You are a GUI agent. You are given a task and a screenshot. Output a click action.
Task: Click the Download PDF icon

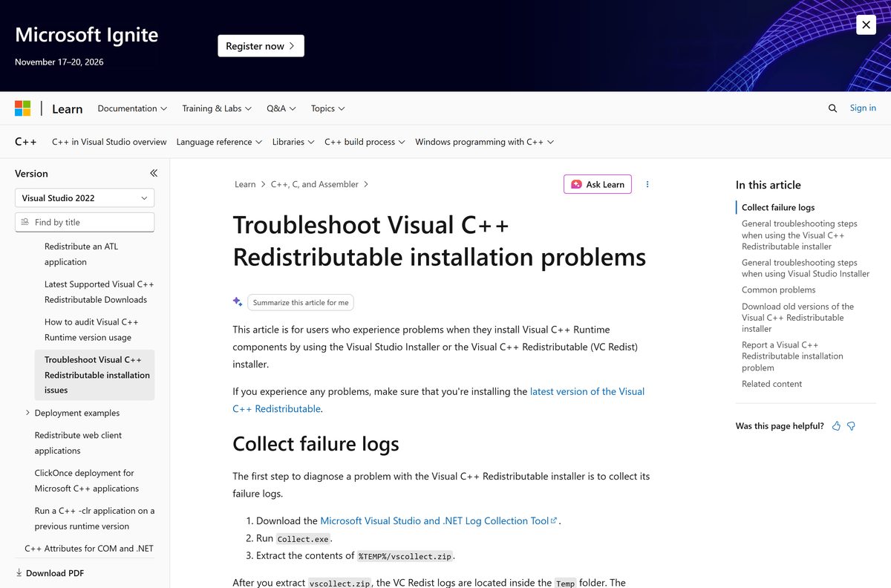[x=19, y=573]
